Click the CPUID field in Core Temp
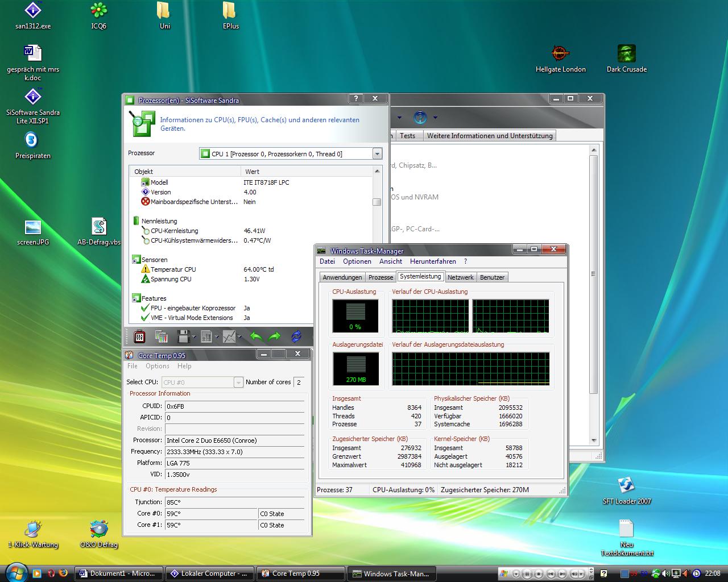728x582 pixels. pyautogui.click(x=234, y=406)
